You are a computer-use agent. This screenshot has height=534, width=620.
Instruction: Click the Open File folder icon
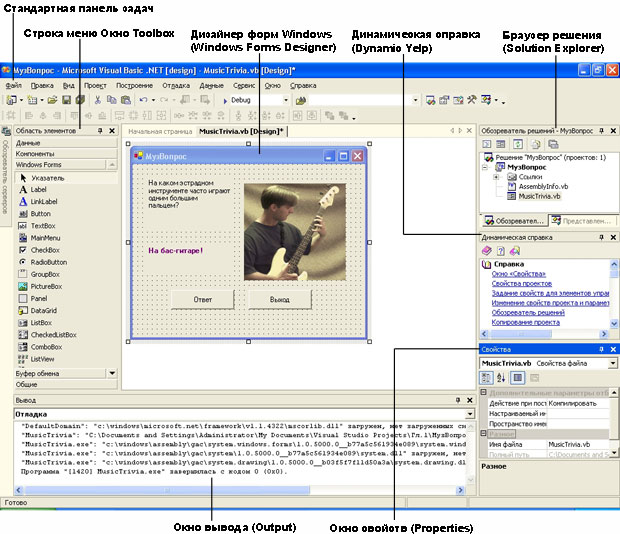[52, 100]
